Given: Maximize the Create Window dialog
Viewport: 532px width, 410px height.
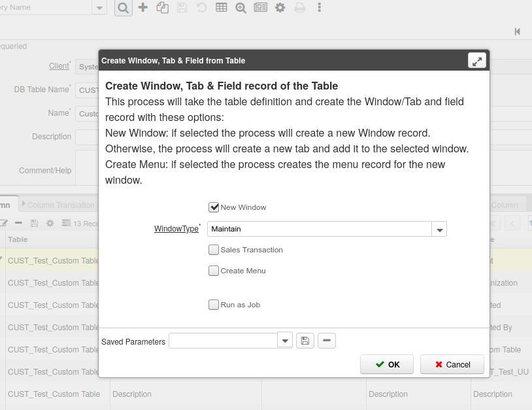Looking at the screenshot, I should pos(476,60).
